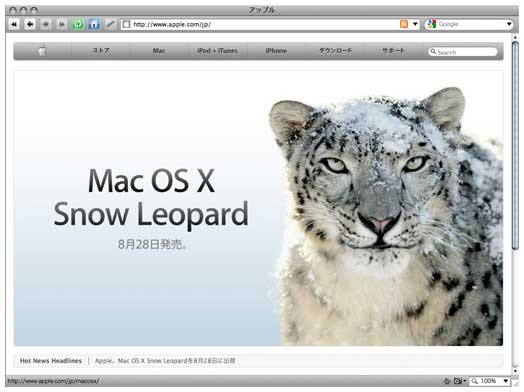Open the Snow Leopard Hot News headline link
Screen dimensions: 524x392
165,361
